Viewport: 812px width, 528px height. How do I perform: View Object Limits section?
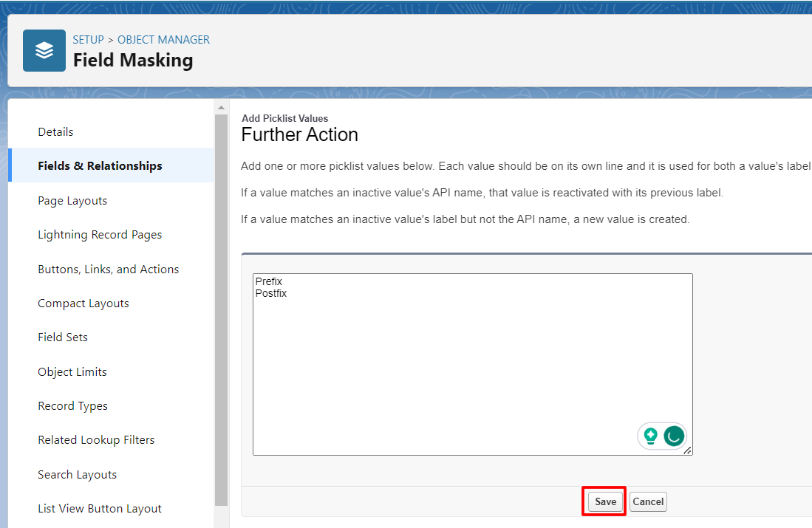pos(72,372)
